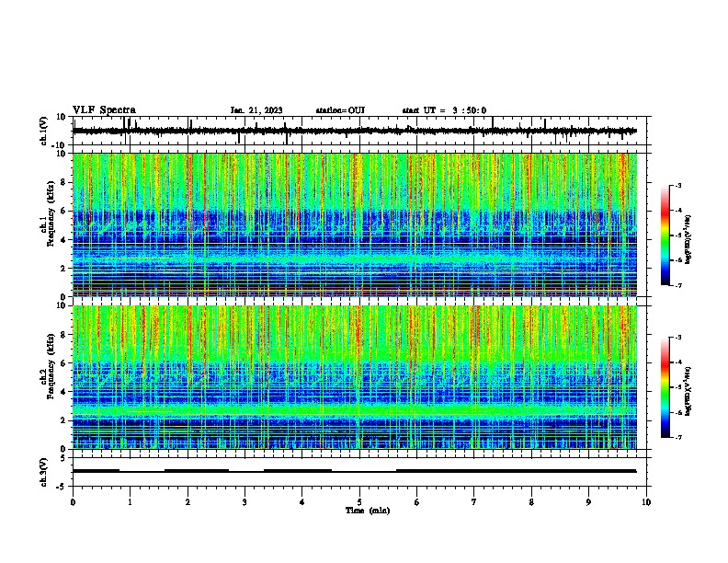Click time axis tick label "10"
This screenshot has height=563, width=728.
(x=646, y=502)
